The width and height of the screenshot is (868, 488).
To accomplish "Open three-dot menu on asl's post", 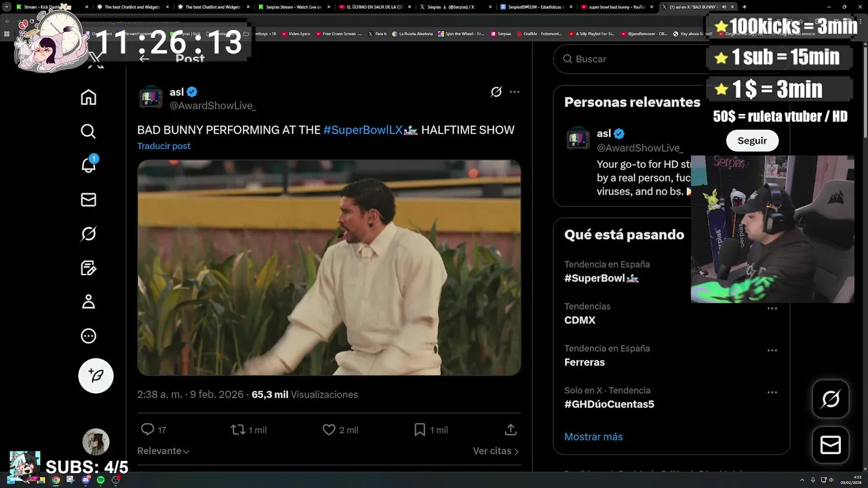I will 515,91.
